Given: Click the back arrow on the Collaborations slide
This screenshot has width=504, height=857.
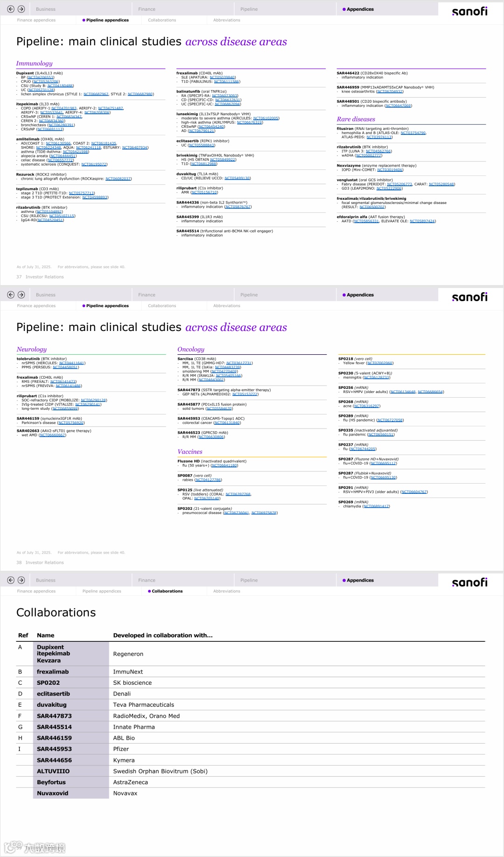Looking at the screenshot, I should point(11,580).
